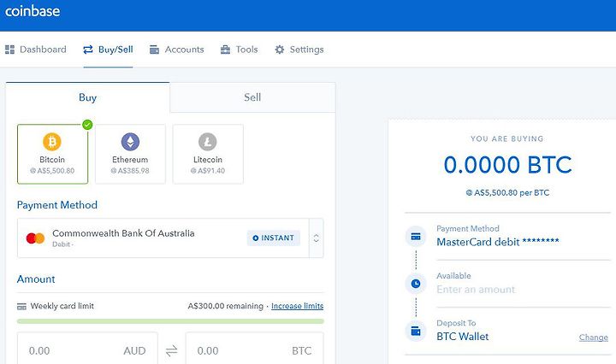Click the A$5,500.80 per BTC text
This screenshot has width=616, height=364.
[507, 192]
